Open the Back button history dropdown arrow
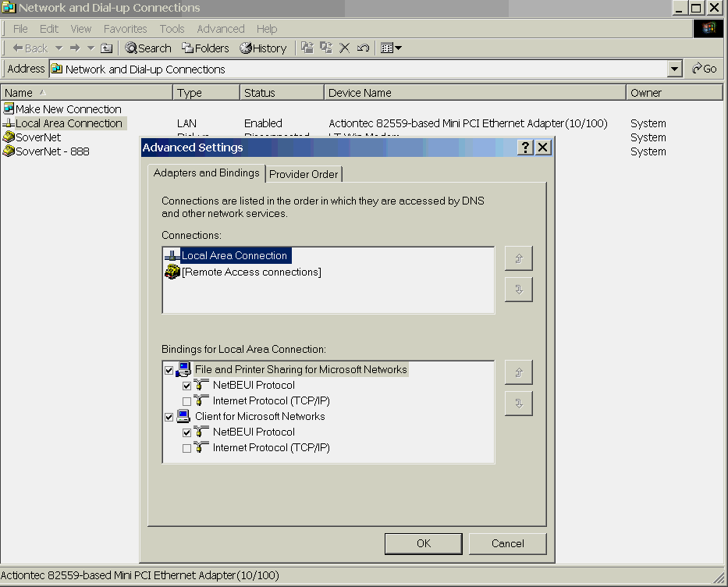Image resolution: width=728 pixels, height=587 pixels. tap(59, 48)
